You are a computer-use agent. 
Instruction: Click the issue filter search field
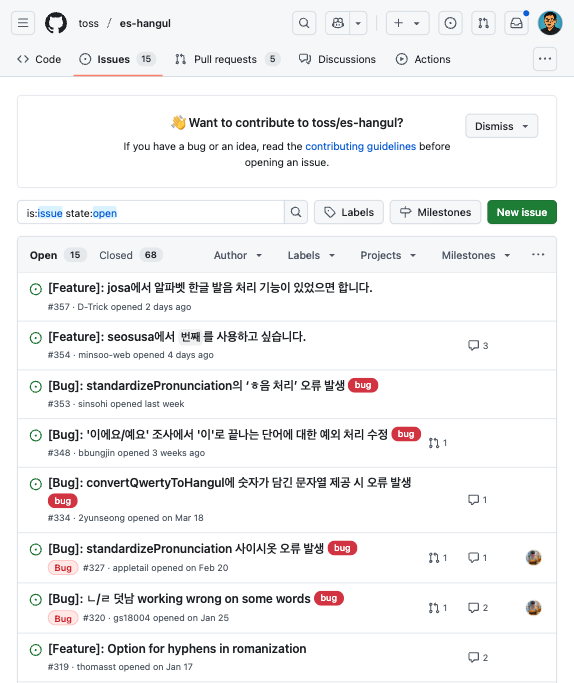pyautogui.click(x=151, y=212)
